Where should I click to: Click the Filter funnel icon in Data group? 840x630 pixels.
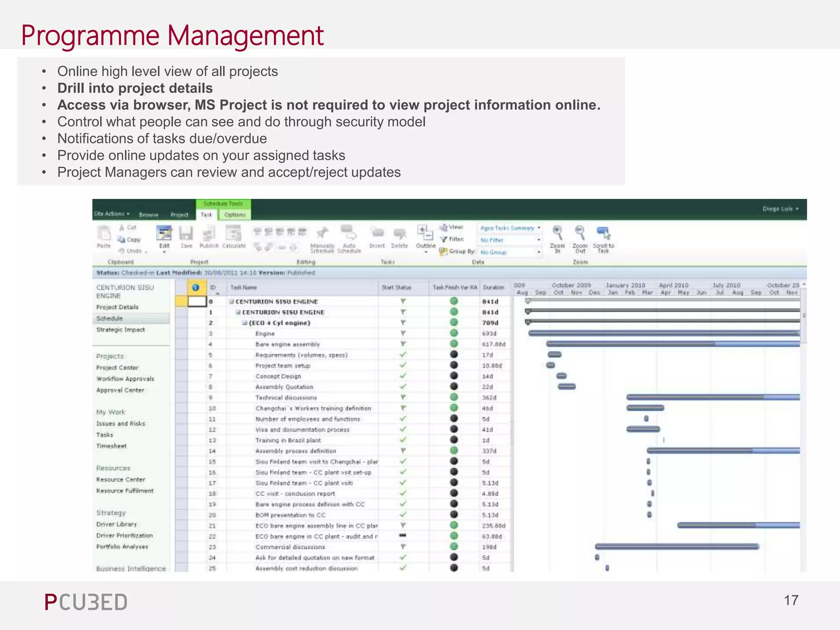click(x=443, y=239)
